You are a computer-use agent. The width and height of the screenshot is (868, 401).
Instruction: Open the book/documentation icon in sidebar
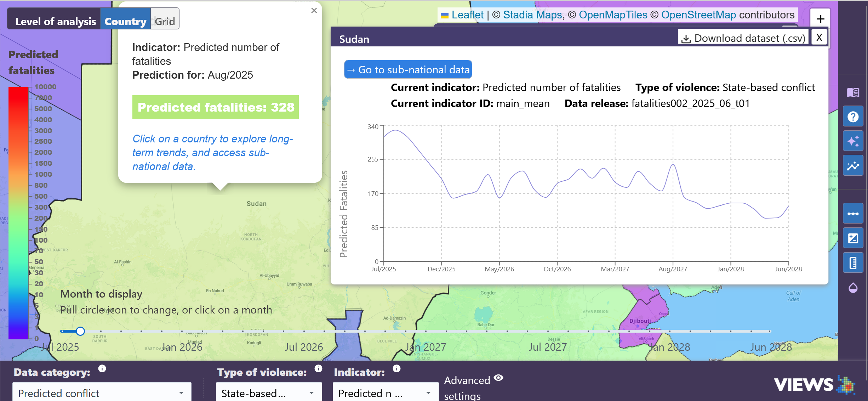853,92
